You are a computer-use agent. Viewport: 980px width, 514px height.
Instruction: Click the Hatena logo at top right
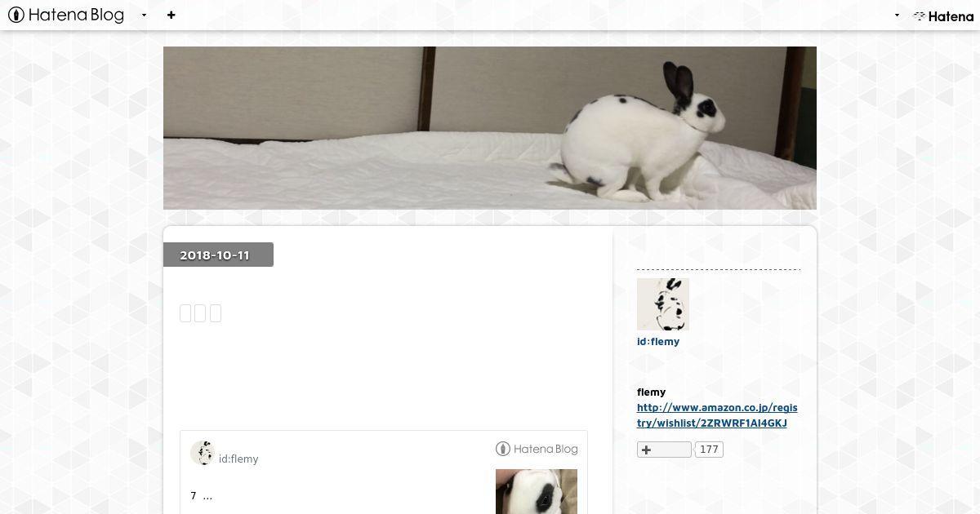[x=943, y=16]
